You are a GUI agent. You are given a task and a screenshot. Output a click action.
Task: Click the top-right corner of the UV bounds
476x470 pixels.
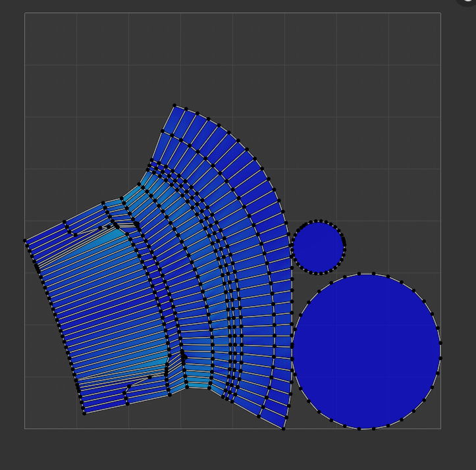(440, 13)
